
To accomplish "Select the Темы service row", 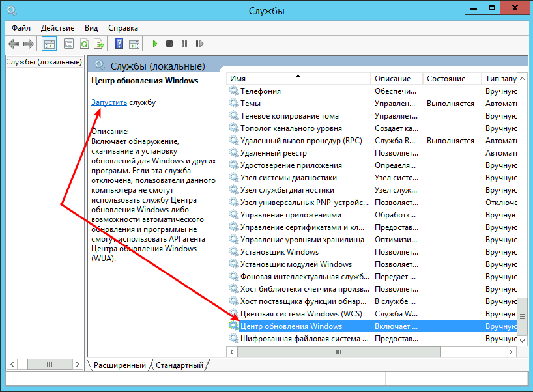I will tap(372, 104).
